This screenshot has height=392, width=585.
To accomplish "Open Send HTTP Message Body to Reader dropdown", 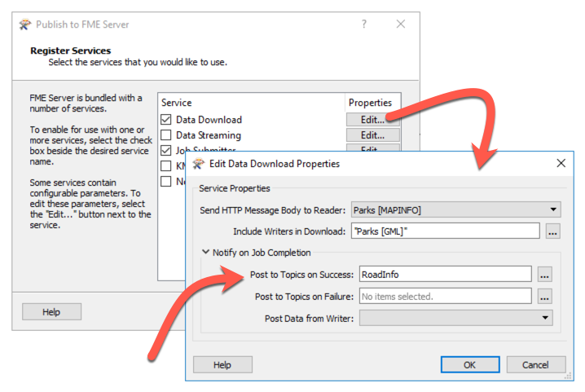I will click(456, 209).
